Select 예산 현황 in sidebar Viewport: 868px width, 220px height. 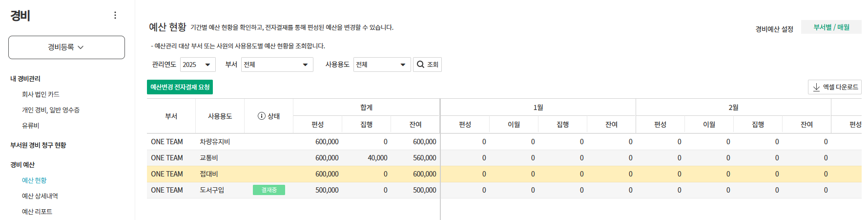coord(34,180)
